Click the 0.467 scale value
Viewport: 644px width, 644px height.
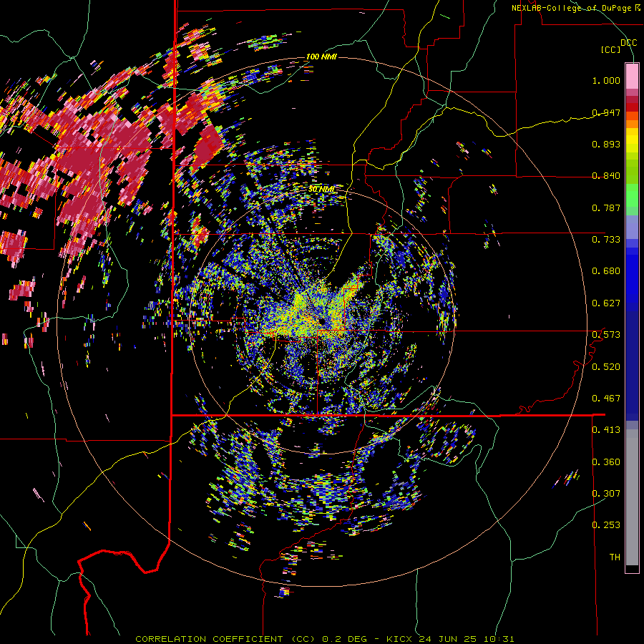(x=606, y=399)
